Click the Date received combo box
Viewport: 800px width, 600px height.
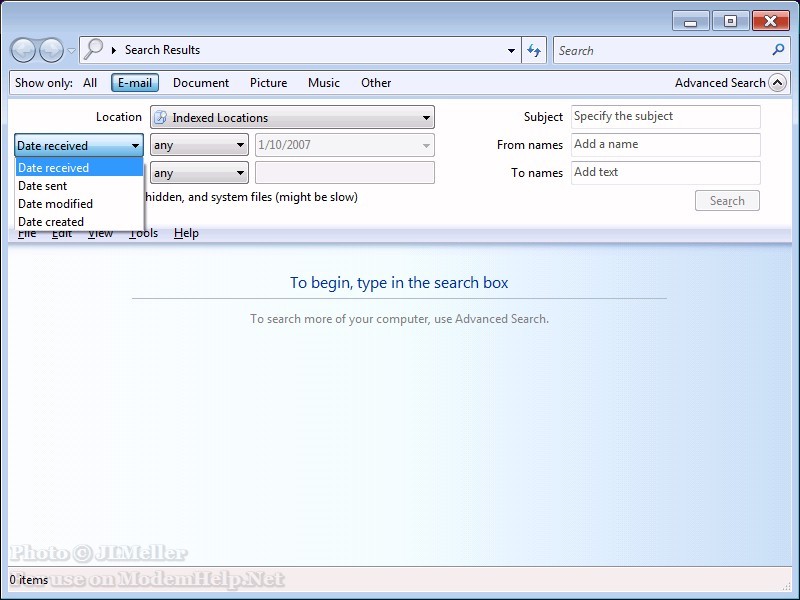pyautogui.click(x=79, y=145)
